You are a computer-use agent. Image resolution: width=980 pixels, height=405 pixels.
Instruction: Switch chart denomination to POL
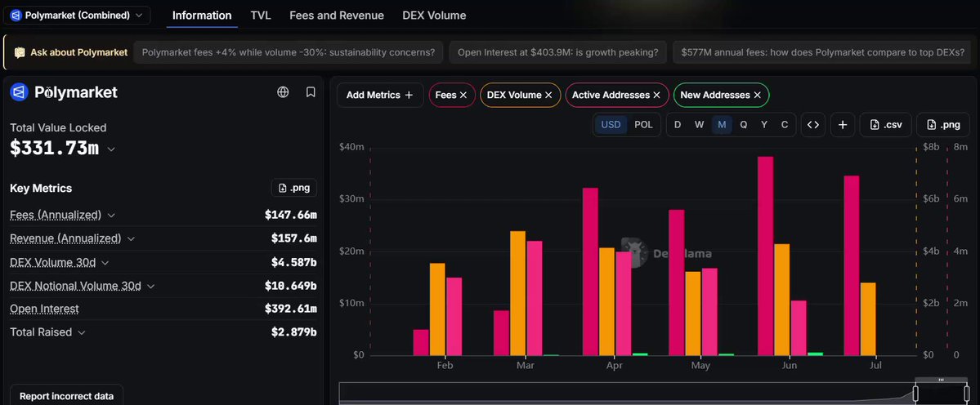[x=643, y=125]
